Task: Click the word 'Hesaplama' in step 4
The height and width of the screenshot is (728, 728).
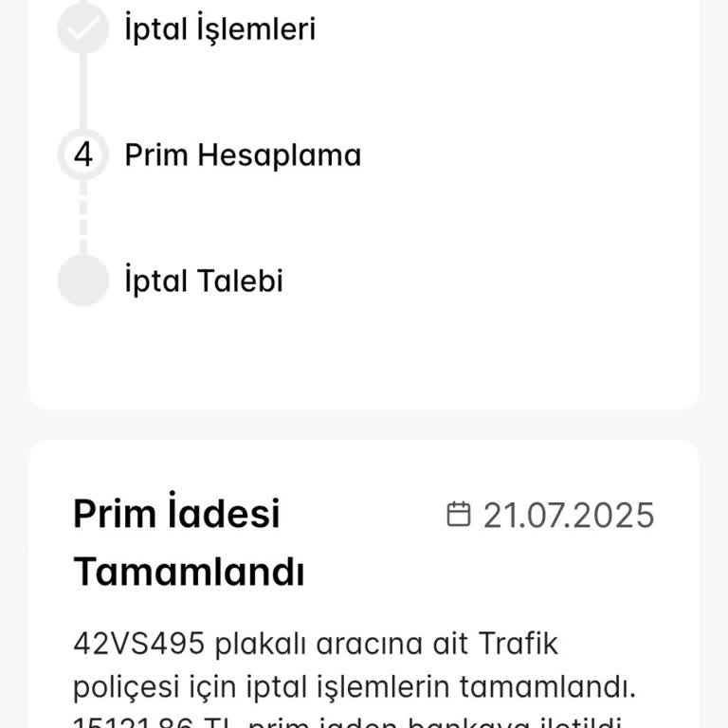Action: coord(280,155)
